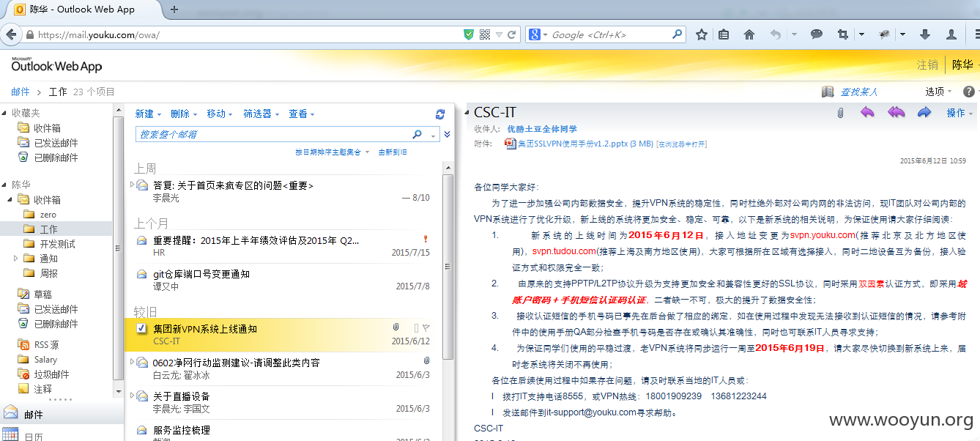Open the 陈华 user menu
980x441 pixels.
[x=963, y=65]
